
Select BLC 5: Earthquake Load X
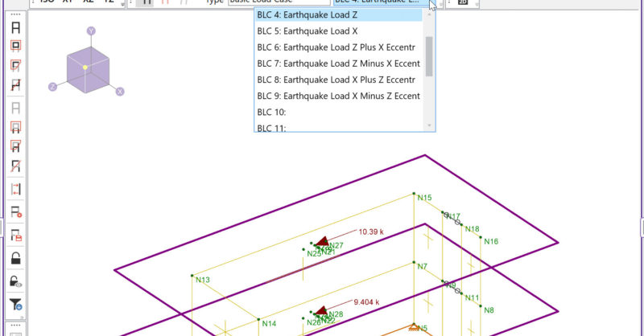tap(338, 31)
